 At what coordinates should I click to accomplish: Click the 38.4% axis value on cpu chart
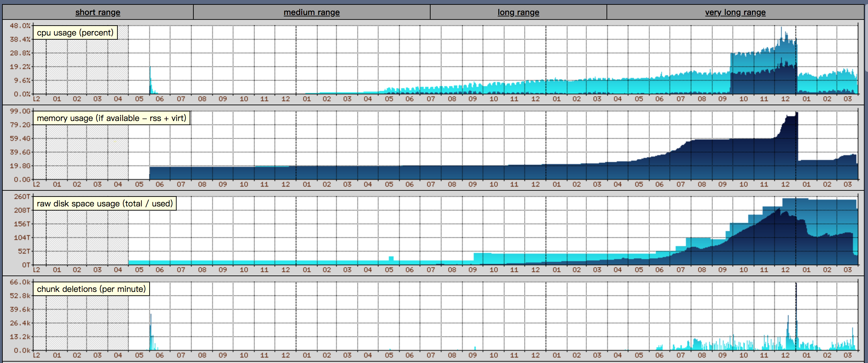click(x=20, y=39)
